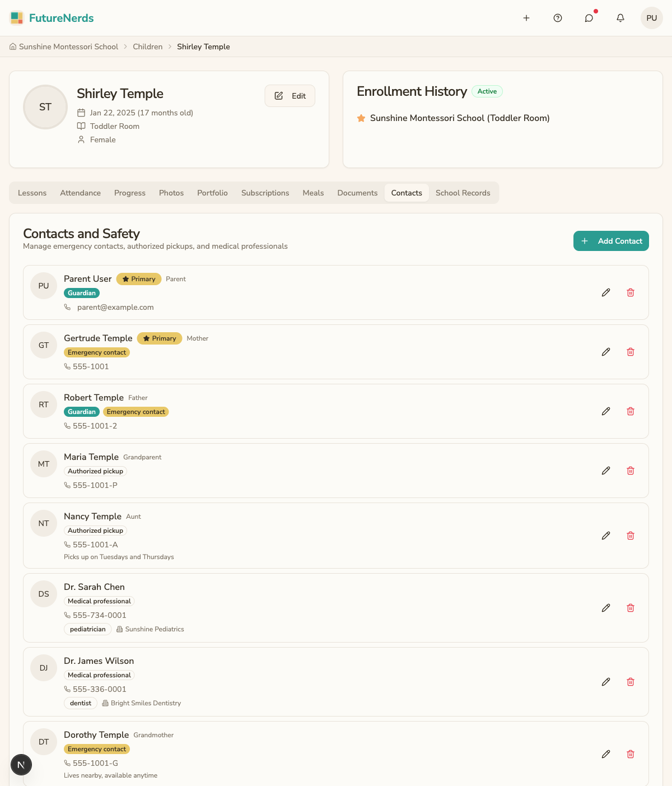The width and height of the screenshot is (672, 786).
Task: Open the School Records tab
Action: coord(463,193)
